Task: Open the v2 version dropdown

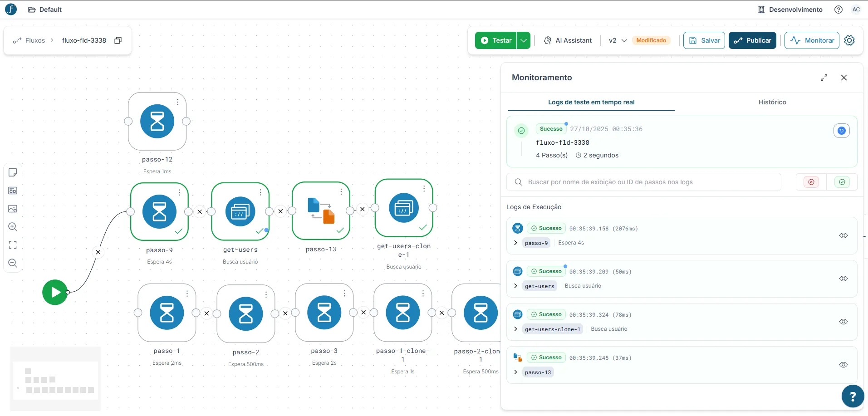Action: [x=618, y=40]
